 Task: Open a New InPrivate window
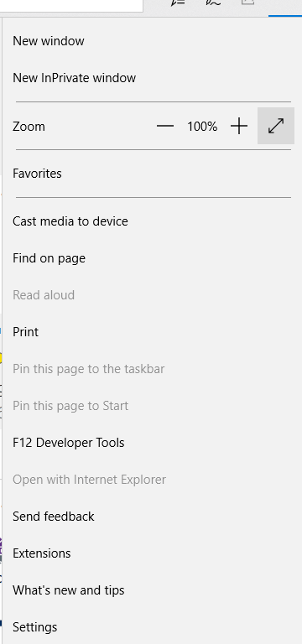coord(152,78)
